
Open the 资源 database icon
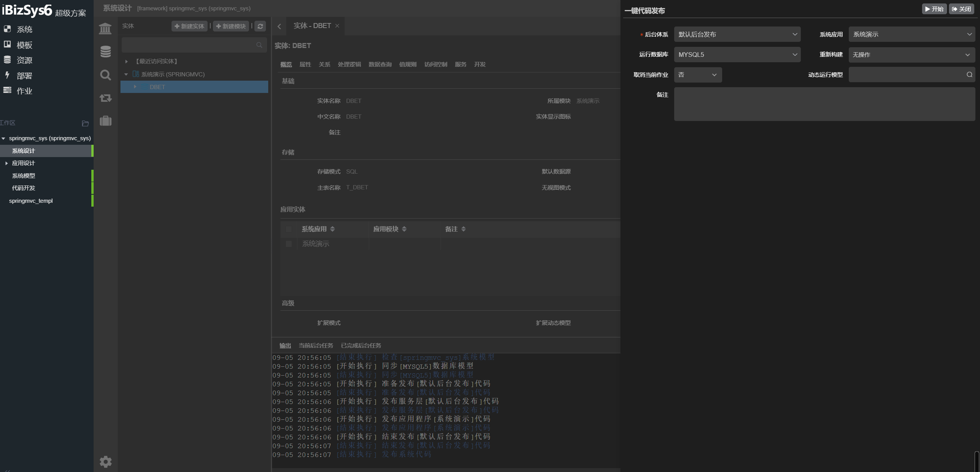[7, 60]
